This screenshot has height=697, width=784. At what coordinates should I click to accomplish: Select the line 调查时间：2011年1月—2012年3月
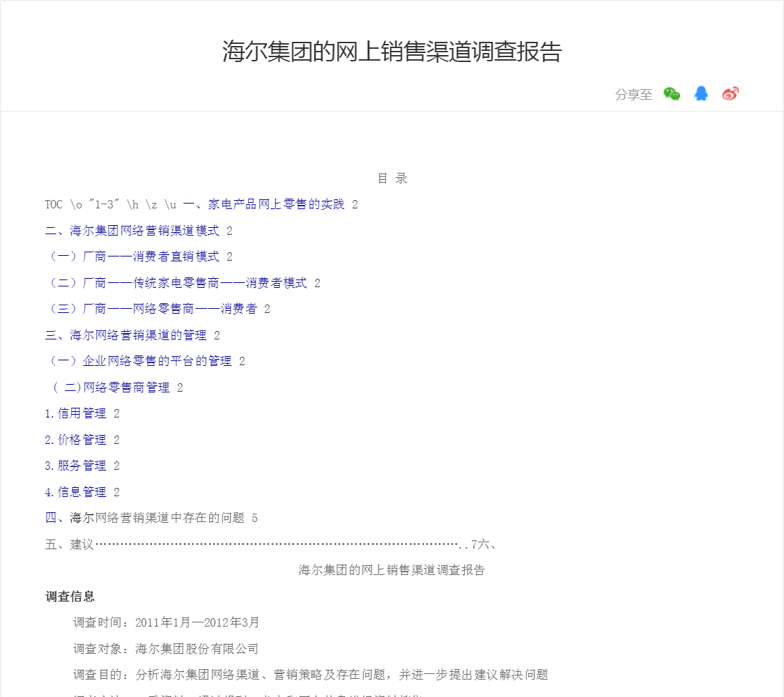click(x=167, y=622)
